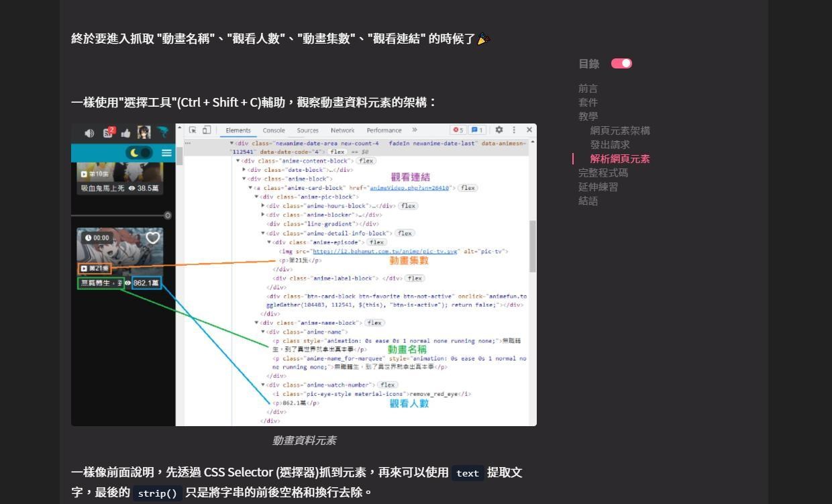Switch site theme with the moon toggle
This screenshot has width=832, height=504.
tap(134, 153)
